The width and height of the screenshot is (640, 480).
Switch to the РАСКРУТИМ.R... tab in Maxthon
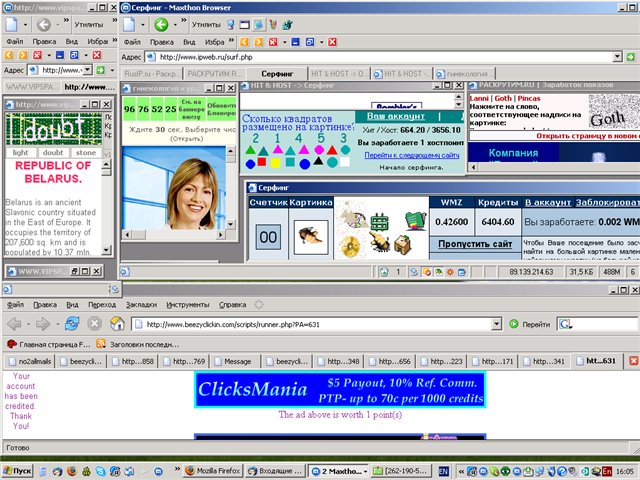point(214,74)
